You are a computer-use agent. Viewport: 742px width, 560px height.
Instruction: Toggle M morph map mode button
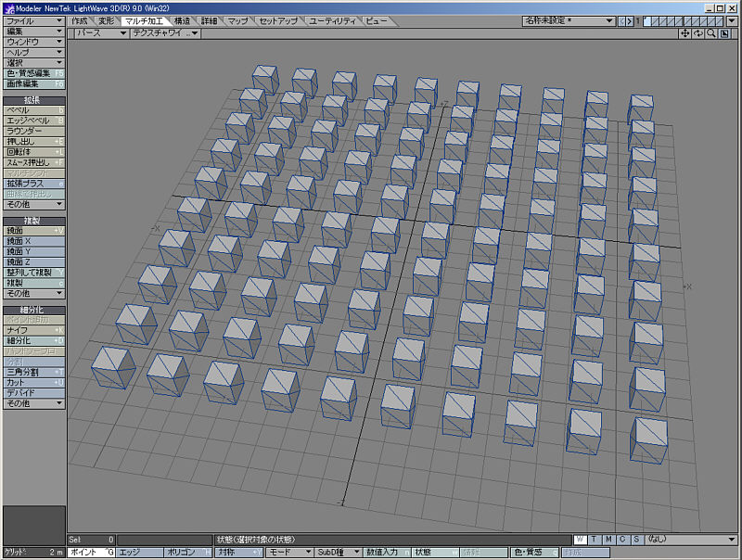click(x=608, y=539)
